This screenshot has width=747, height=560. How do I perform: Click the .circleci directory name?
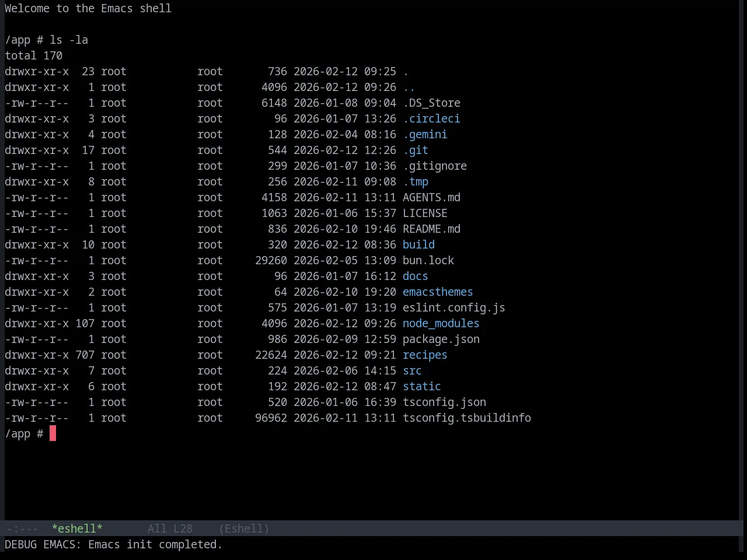(x=431, y=118)
